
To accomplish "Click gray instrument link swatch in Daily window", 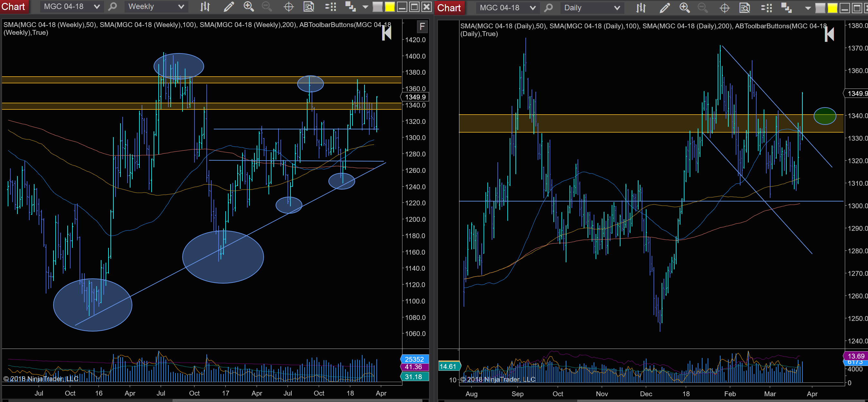I will click(820, 8).
